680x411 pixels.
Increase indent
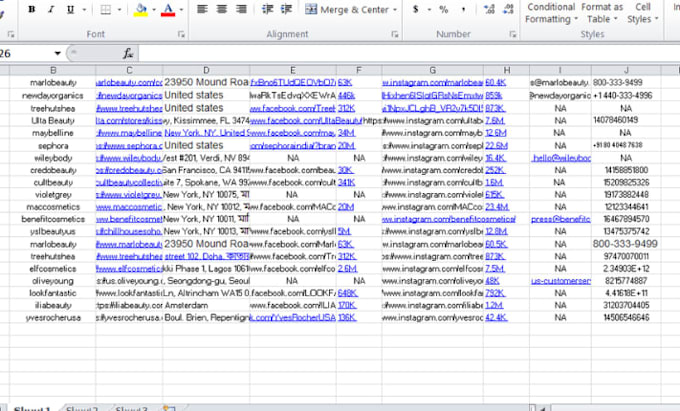point(286,9)
